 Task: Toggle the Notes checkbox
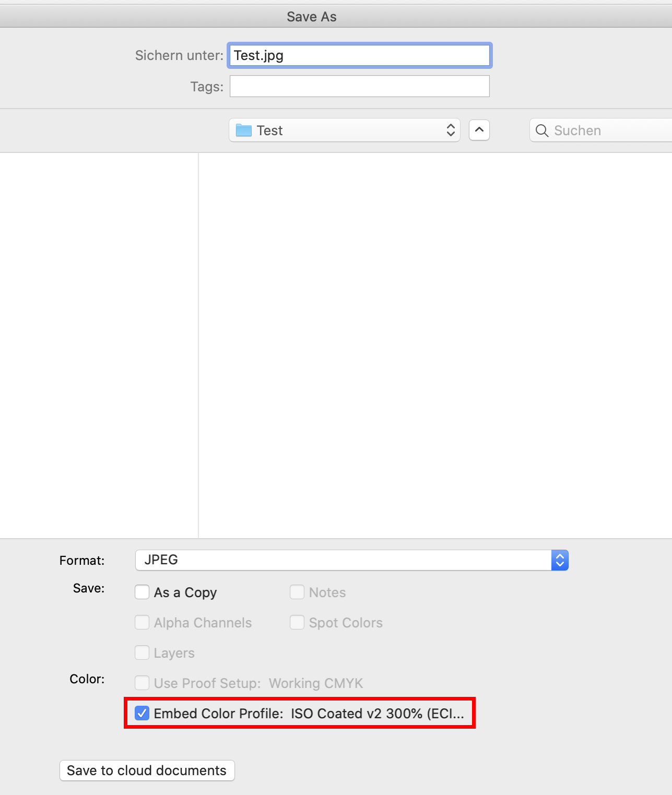(x=297, y=592)
